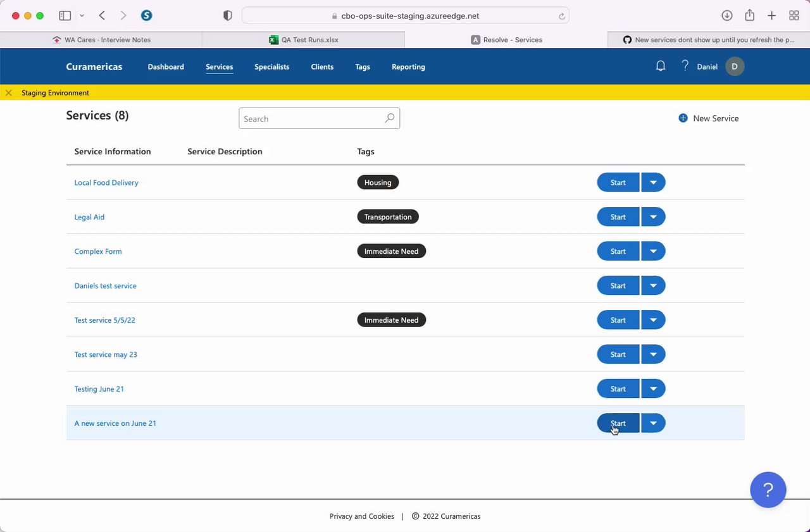810x532 pixels.
Task: Expand Daniels test service's dropdown arrow
Action: click(653, 286)
